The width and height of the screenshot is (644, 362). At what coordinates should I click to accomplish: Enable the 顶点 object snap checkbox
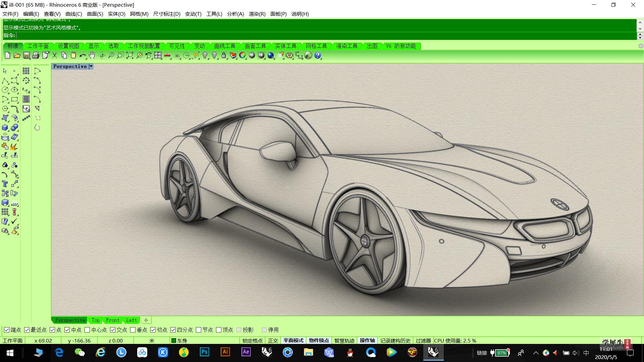coord(219,330)
